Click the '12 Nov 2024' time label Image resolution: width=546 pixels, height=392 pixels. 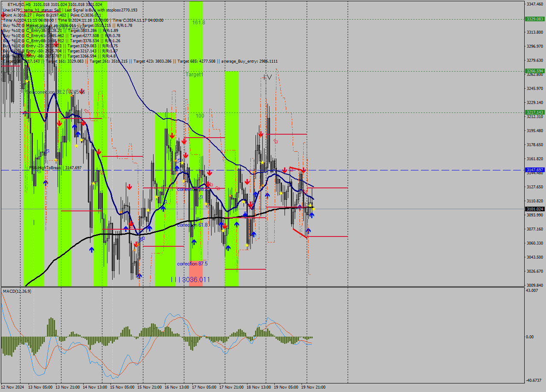click(12, 387)
